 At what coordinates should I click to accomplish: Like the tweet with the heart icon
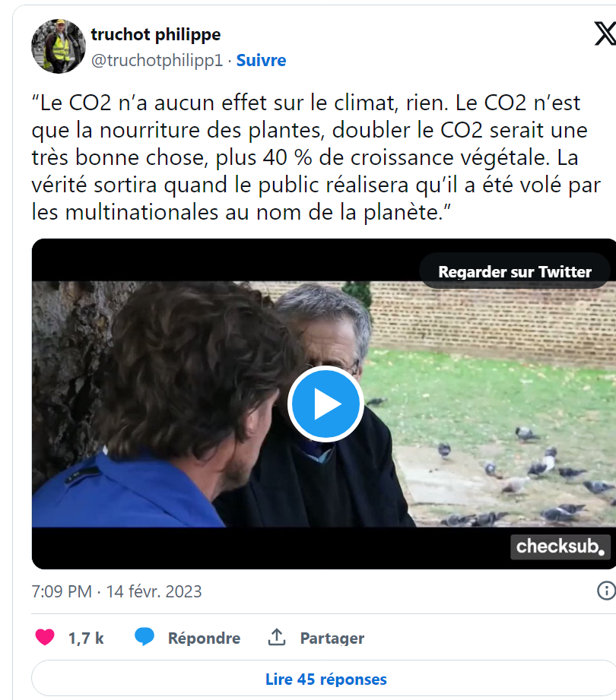pyautogui.click(x=45, y=637)
